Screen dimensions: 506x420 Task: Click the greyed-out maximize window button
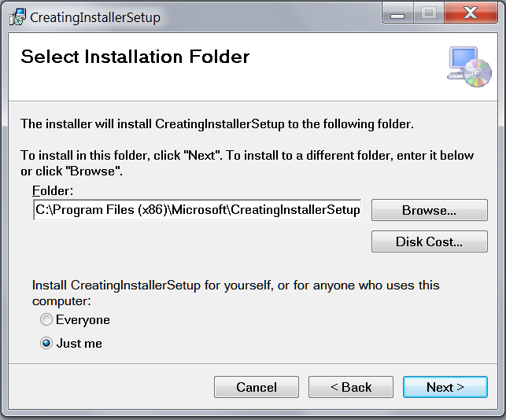(429, 13)
